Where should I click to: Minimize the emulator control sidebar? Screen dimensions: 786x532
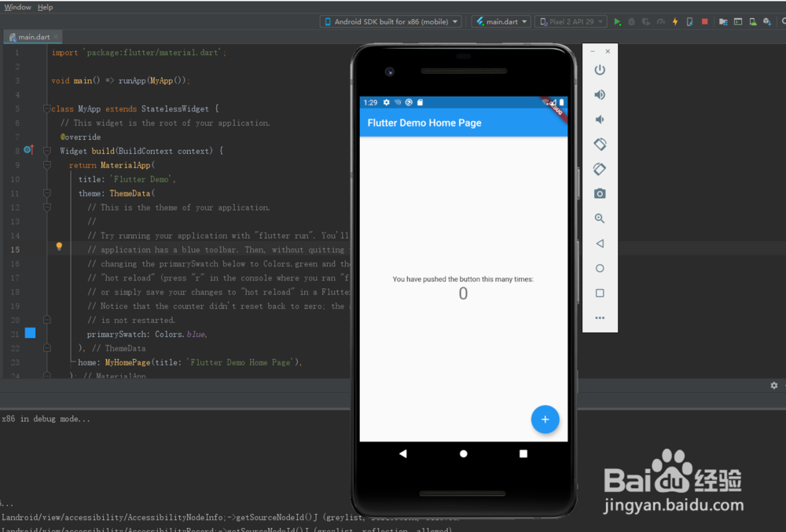click(593, 51)
